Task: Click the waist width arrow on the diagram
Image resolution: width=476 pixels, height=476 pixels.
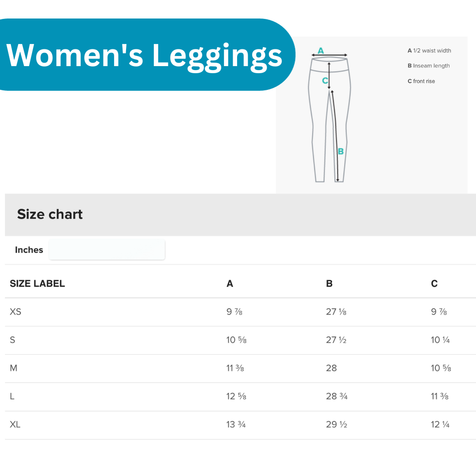Action: pyautogui.click(x=329, y=56)
